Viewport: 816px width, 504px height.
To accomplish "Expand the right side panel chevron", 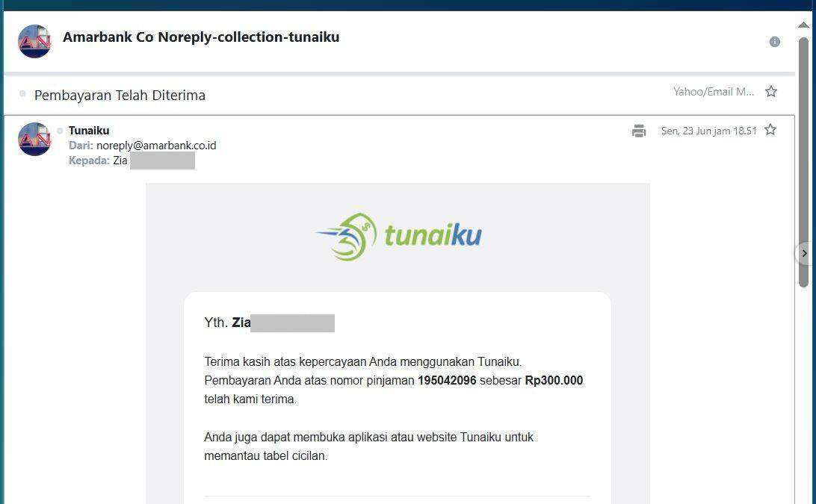I will click(805, 253).
